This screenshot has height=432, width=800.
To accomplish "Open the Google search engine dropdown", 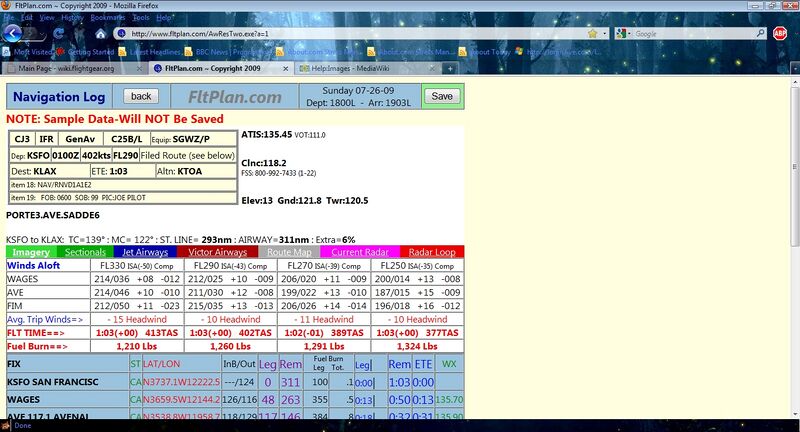I will point(623,34).
